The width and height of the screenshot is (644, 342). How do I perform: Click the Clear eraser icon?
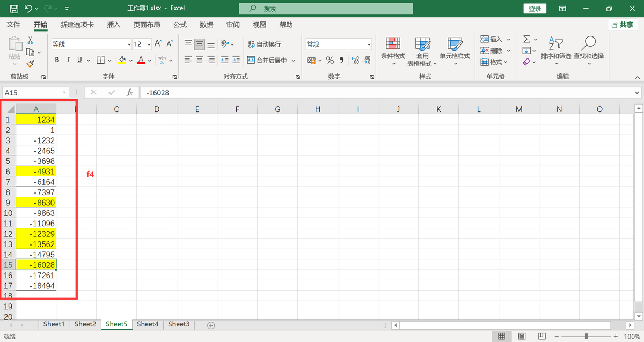526,62
